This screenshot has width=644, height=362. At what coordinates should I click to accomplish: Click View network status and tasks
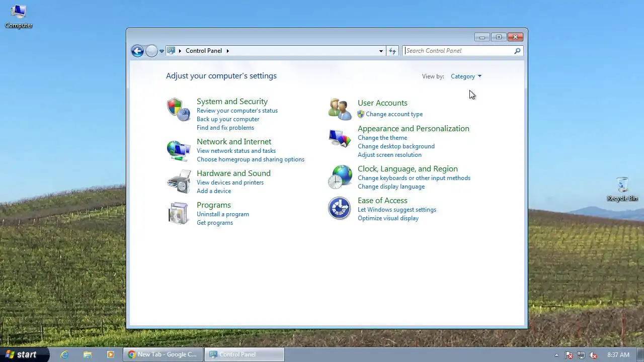pyautogui.click(x=236, y=151)
